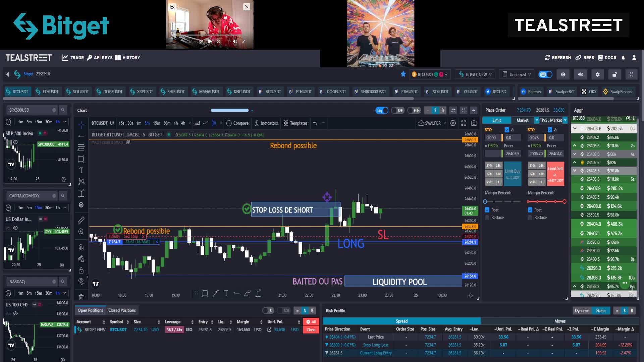644x362 pixels.
Task: Adjust buy Margin Percent slider
Action: coord(502,201)
